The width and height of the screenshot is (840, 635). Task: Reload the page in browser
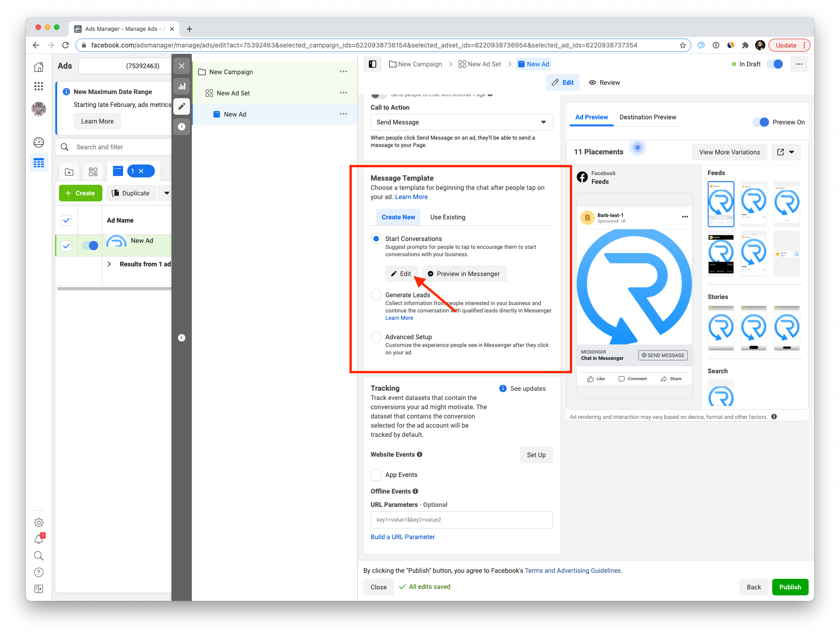pos(65,45)
